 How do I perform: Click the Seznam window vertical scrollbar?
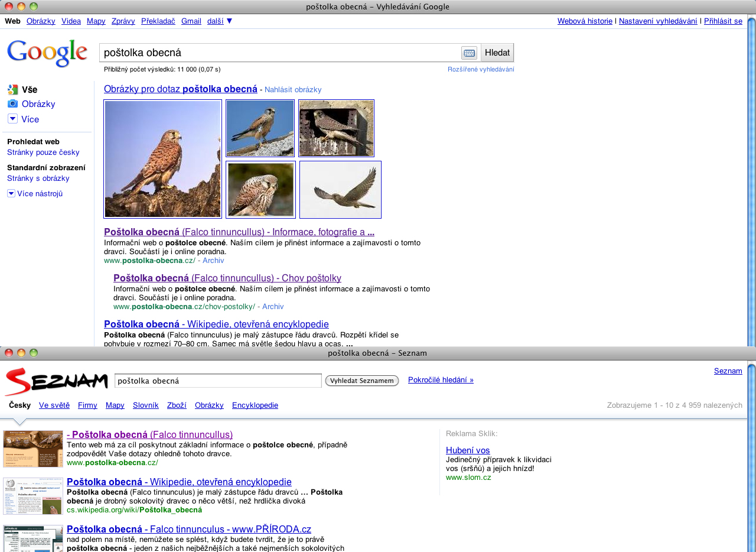click(751, 456)
